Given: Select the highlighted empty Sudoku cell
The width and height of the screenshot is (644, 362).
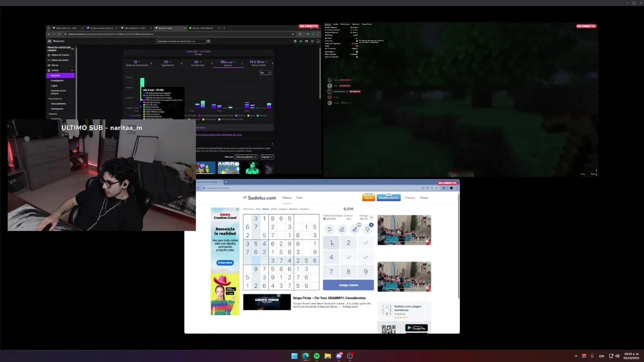Looking at the screenshot, I should click(256, 260).
